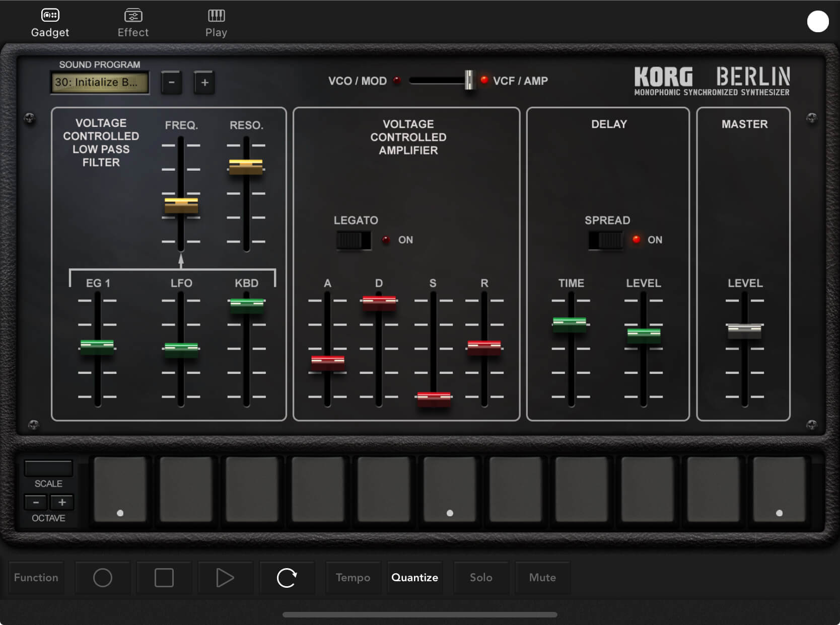Open the Function menu
Screen dimensions: 840x625
[x=36, y=578]
